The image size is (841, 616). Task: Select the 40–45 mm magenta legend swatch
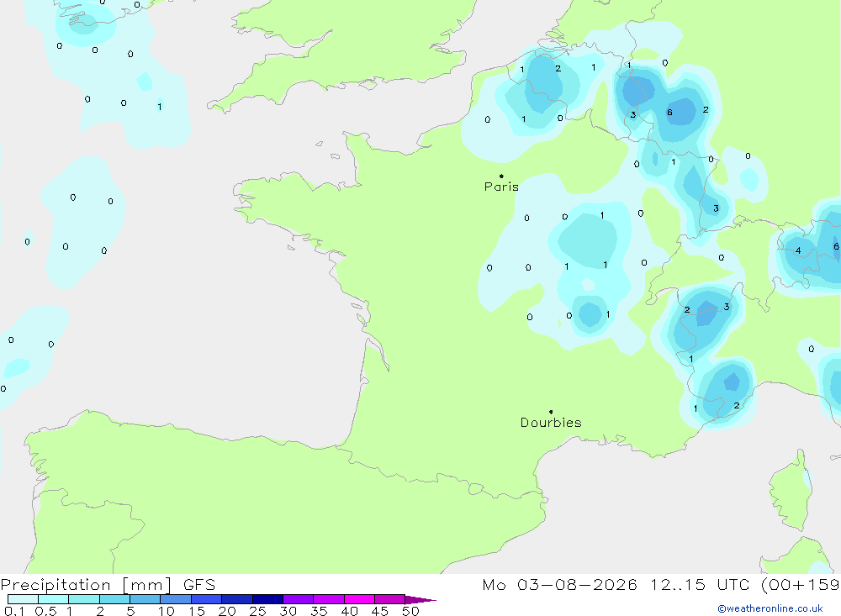click(x=359, y=599)
